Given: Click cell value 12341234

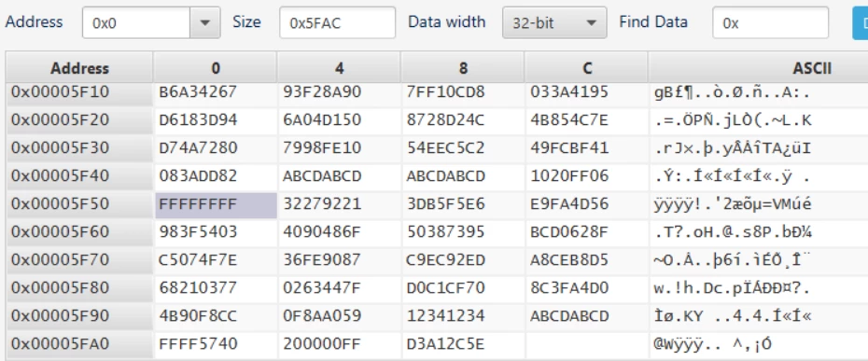Looking at the screenshot, I should 446,316.
